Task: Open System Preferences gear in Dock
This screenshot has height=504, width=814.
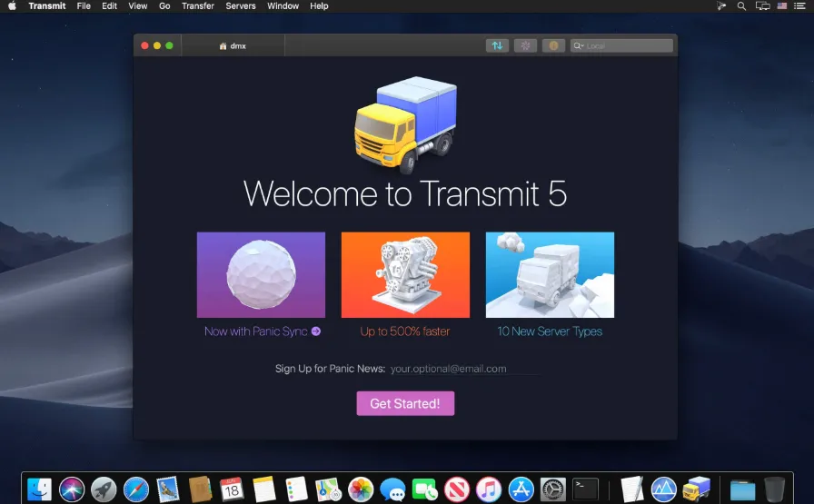Action: point(553,489)
